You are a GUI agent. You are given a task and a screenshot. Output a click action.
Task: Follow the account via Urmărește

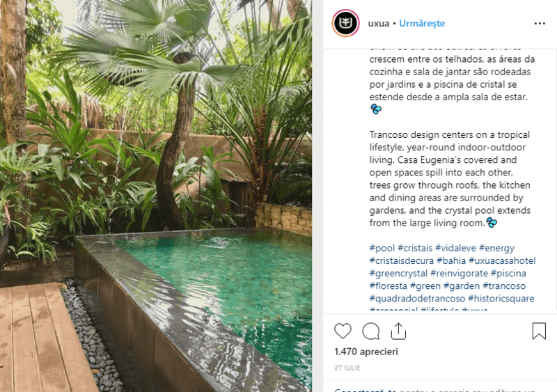tap(422, 24)
